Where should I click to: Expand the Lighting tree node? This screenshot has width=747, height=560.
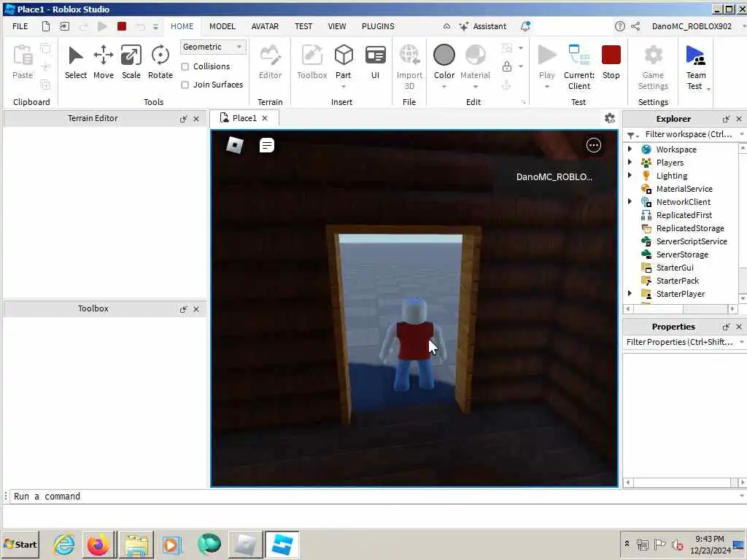[x=630, y=175]
